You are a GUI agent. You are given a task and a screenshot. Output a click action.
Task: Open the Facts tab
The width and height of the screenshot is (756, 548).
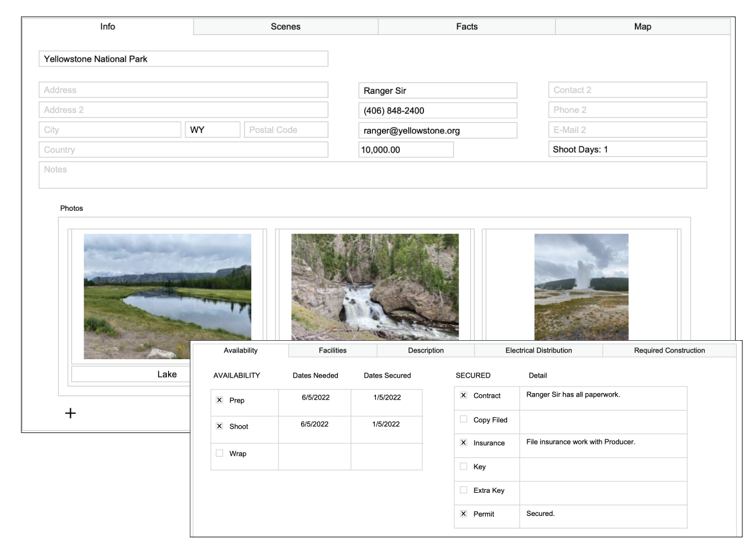point(467,26)
